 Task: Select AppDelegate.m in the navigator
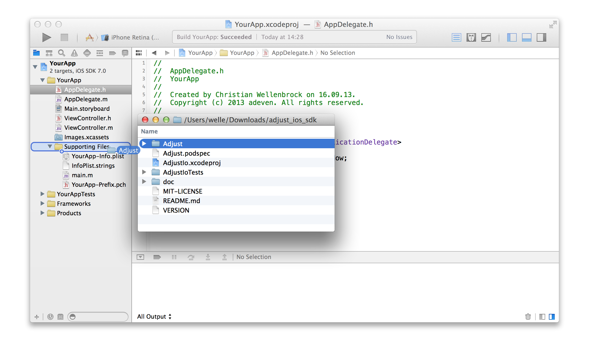(x=81, y=99)
